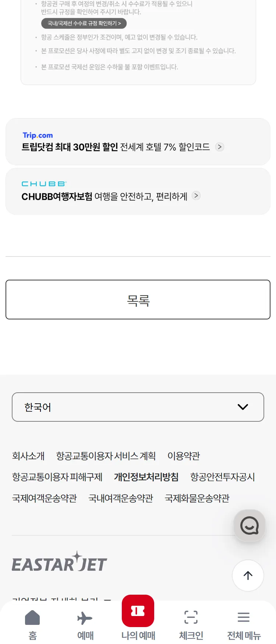Open the 국제여객운송약관 link
Screen dimensions: 276x644
[45, 498]
